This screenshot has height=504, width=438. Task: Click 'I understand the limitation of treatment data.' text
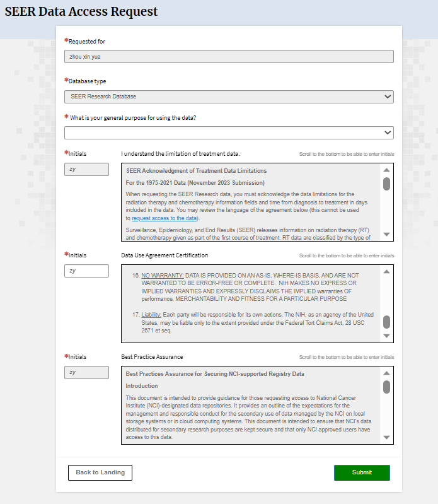point(180,154)
